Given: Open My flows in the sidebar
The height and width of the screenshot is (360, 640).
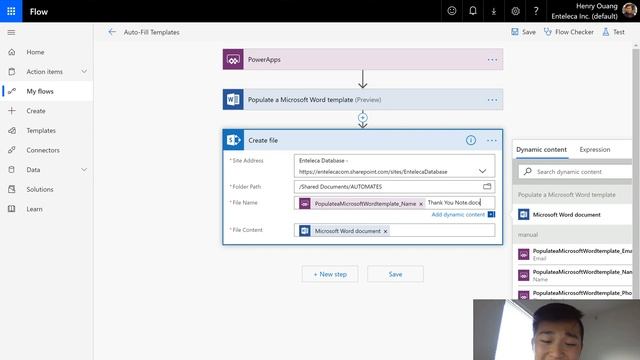Looking at the screenshot, I should (47, 91).
